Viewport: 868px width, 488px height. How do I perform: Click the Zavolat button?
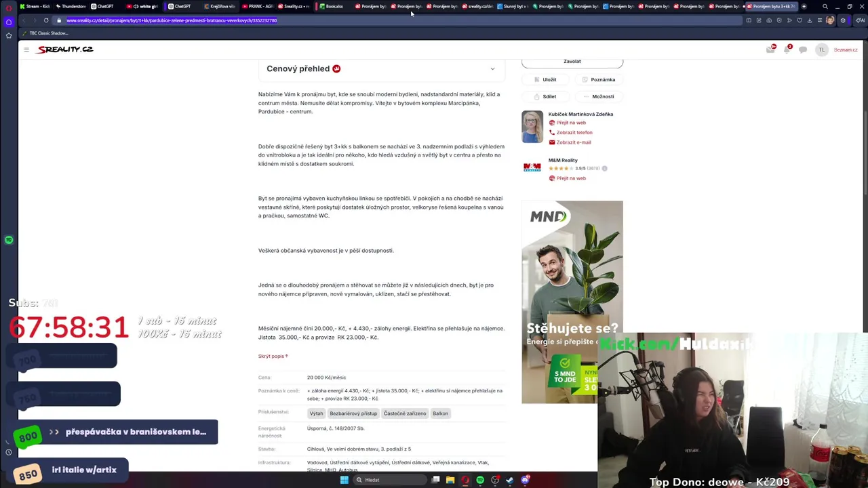pyautogui.click(x=572, y=62)
